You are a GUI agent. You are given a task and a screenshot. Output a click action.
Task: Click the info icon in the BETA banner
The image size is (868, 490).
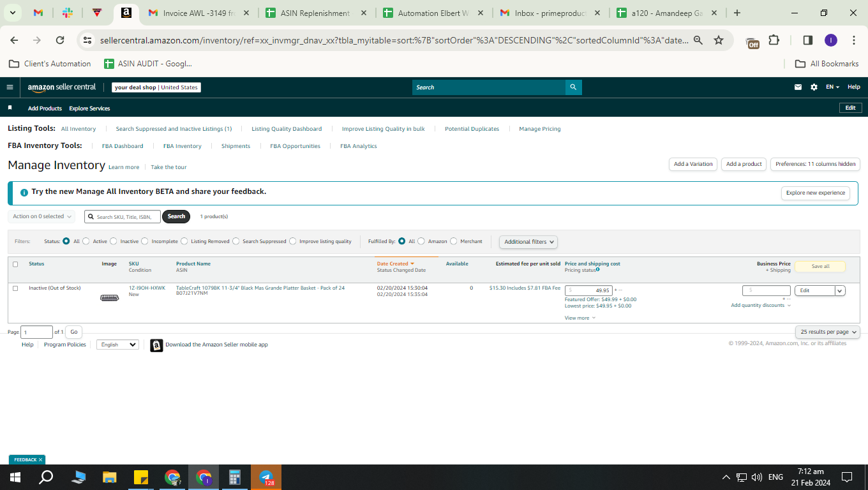(x=24, y=192)
